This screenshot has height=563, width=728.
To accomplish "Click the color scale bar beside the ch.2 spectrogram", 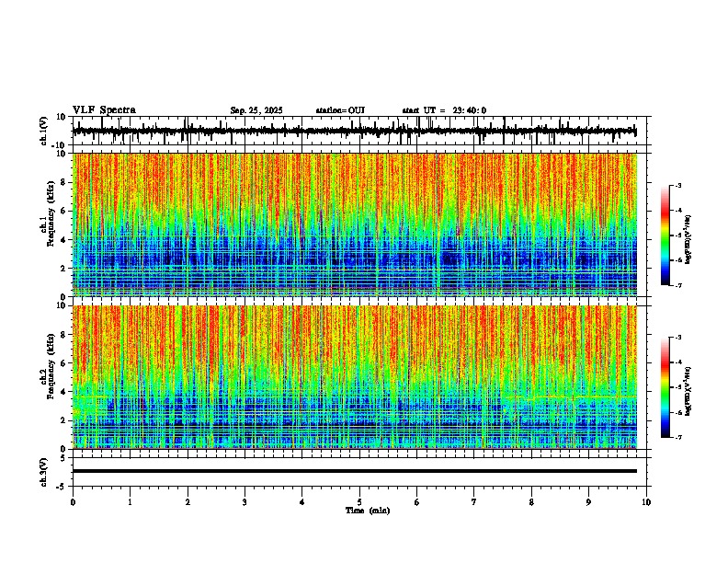I will point(665,387).
